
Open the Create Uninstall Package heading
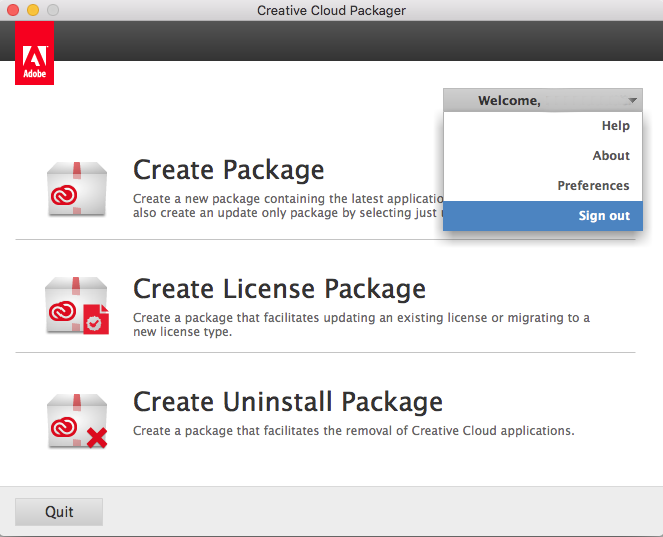click(288, 401)
